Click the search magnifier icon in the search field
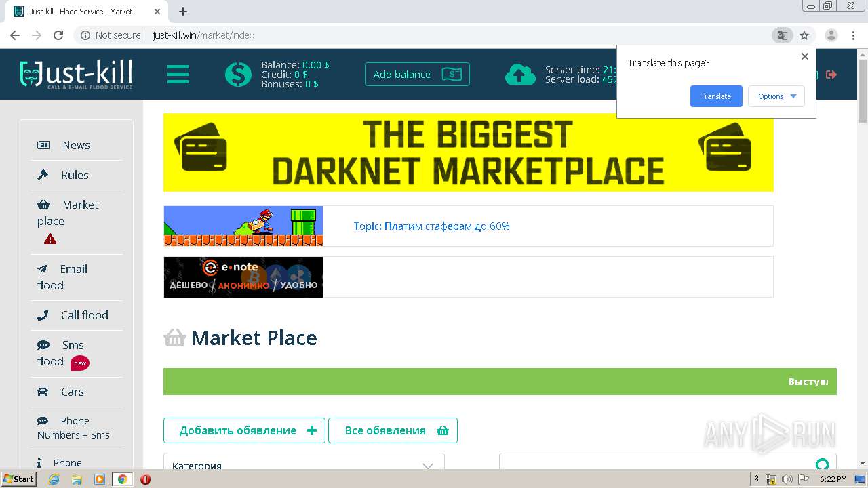Image resolution: width=868 pixels, height=488 pixels. coord(823,464)
